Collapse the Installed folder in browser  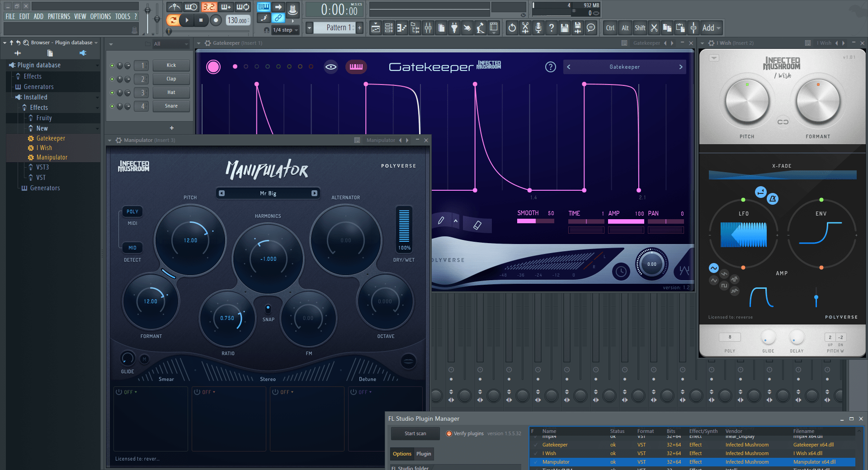click(35, 97)
